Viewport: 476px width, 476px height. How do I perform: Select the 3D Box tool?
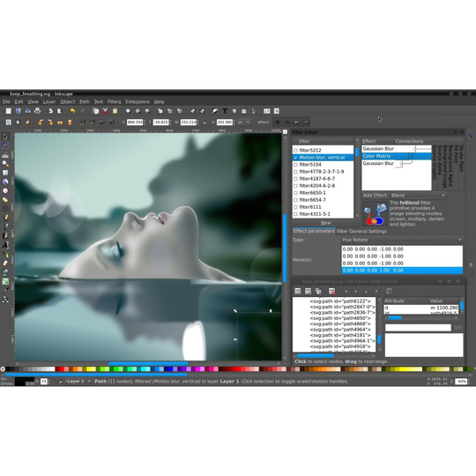pos(5,182)
